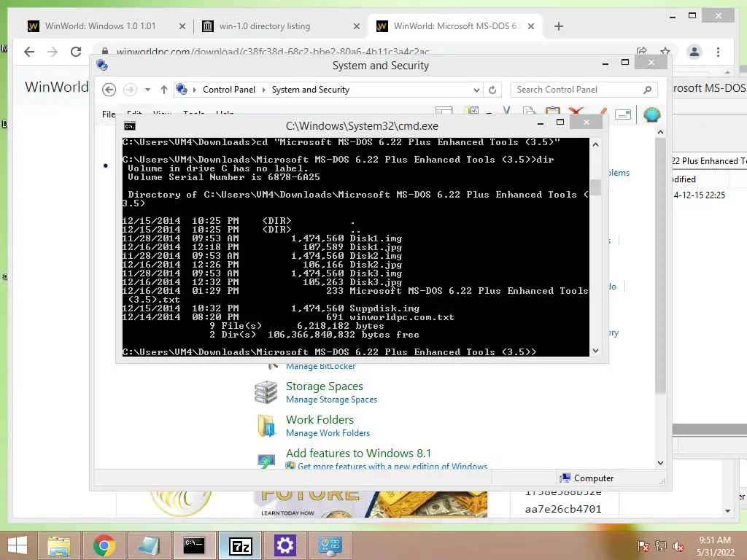747x560 pixels.
Task: Open the Storage Spaces heading link
Action: [325, 386]
